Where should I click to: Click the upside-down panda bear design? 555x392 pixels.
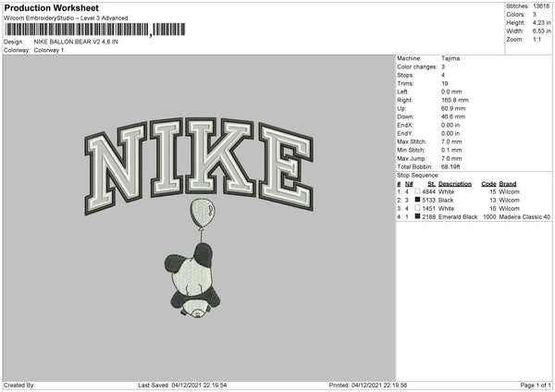(192, 280)
